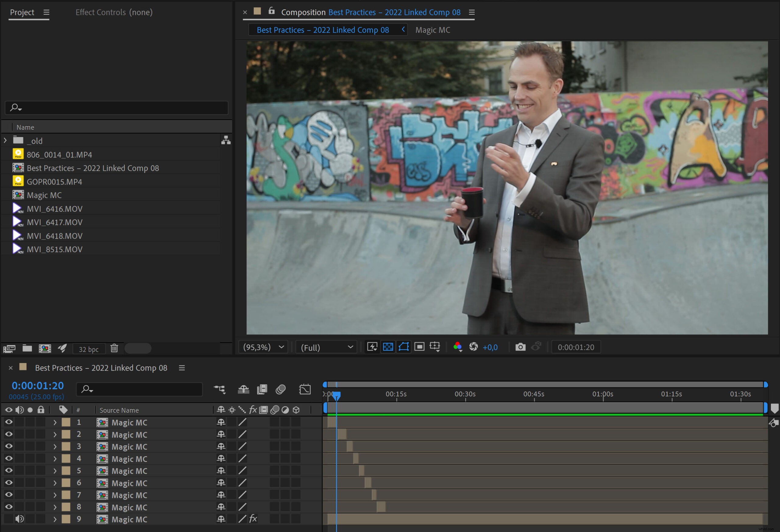Switch to the Magic MC viewer tab
This screenshot has height=532, width=780.
pyautogui.click(x=433, y=30)
